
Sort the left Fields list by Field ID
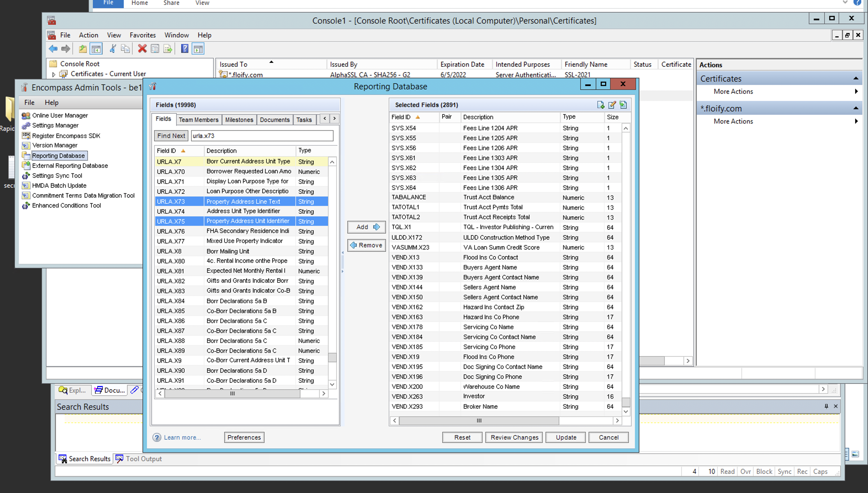[x=179, y=151]
